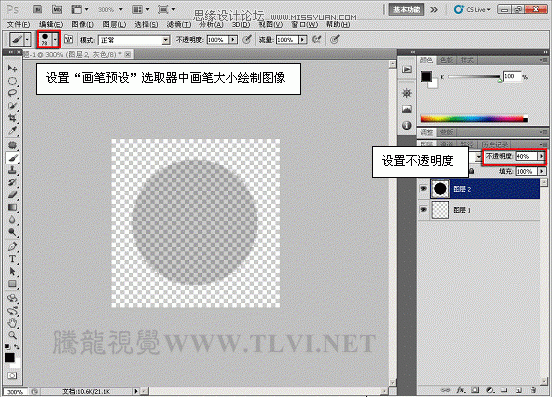This screenshot has height=397, width=552.
Task: Select the Move tool
Action: [x=12, y=68]
